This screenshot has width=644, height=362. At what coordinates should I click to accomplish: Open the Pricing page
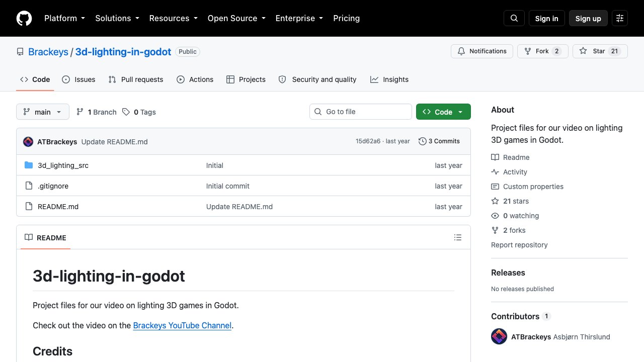[x=346, y=18]
